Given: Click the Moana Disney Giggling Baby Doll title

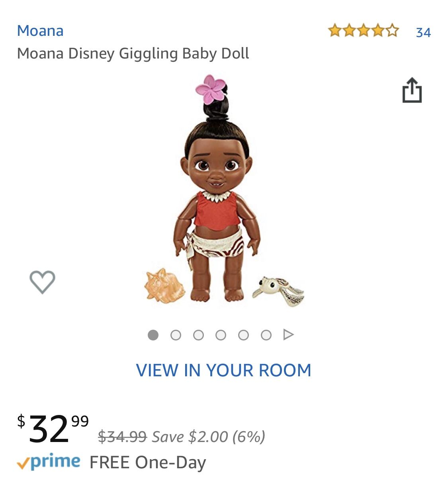Looking at the screenshot, I should click(133, 53).
